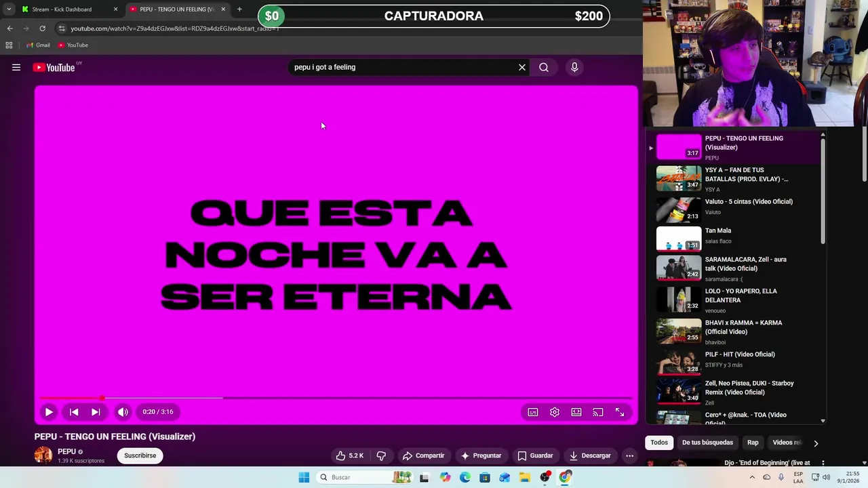Open BHAVI x RAMMA = KARMA video
The width and height of the screenshot is (868, 488).
pyautogui.click(x=732, y=331)
